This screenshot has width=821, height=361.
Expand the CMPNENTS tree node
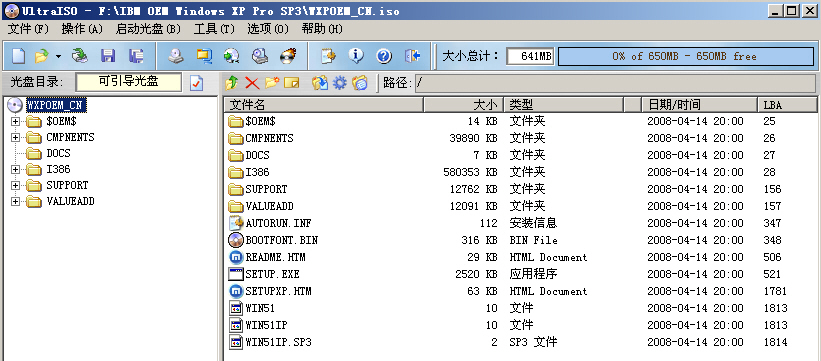click(15, 137)
